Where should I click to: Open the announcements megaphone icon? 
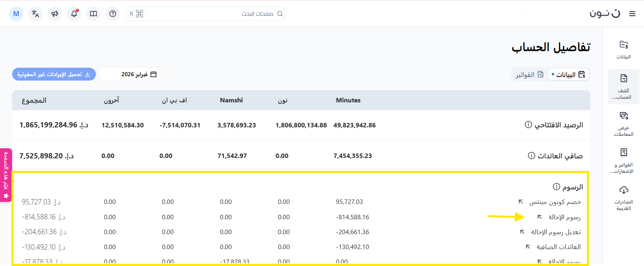coord(55,14)
